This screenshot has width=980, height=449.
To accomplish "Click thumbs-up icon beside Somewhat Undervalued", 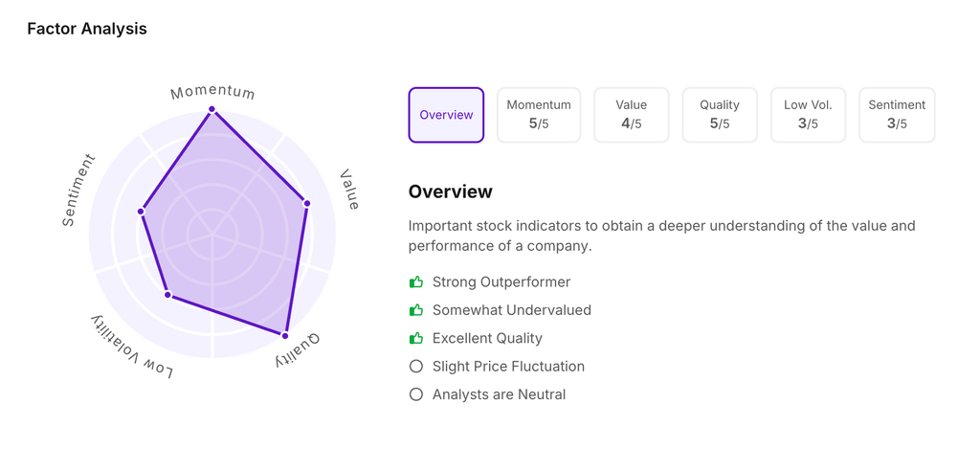I will pos(416,310).
